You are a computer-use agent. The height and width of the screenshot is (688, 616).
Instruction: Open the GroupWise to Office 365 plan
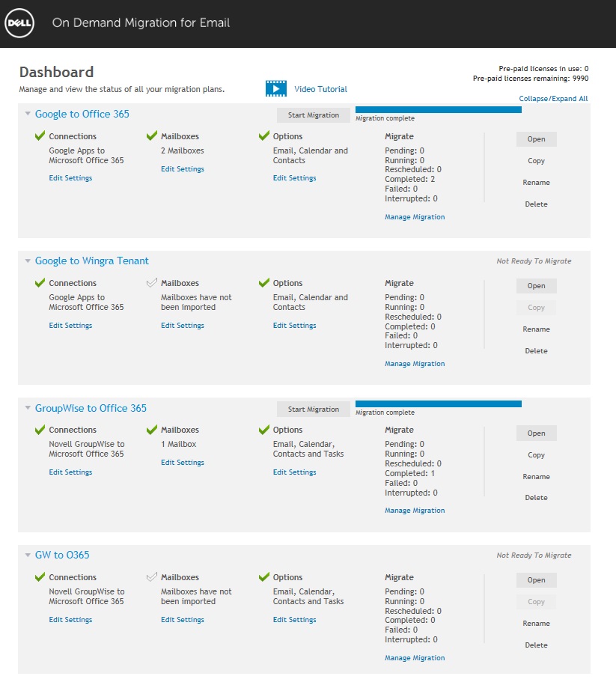tap(536, 433)
